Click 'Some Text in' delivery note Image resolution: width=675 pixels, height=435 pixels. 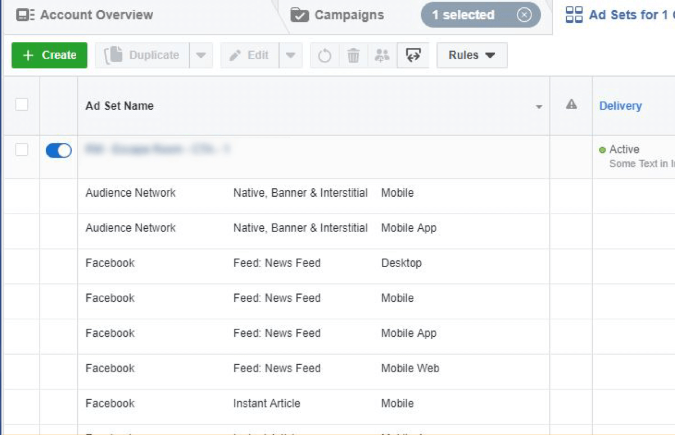click(x=638, y=164)
